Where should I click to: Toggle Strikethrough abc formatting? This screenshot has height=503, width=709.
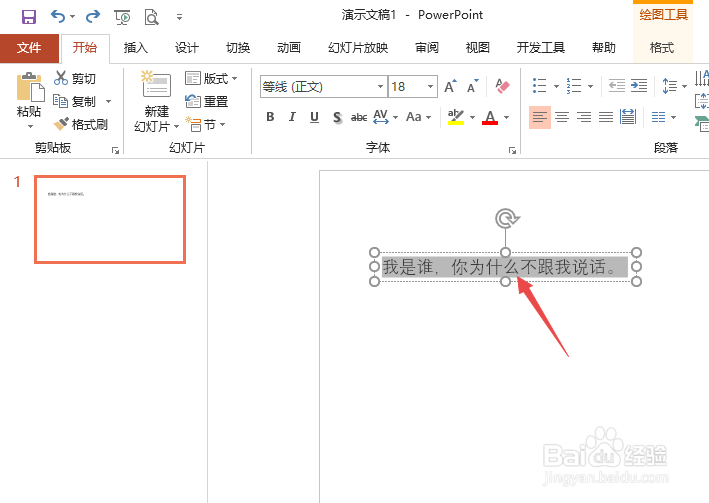click(359, 117)
